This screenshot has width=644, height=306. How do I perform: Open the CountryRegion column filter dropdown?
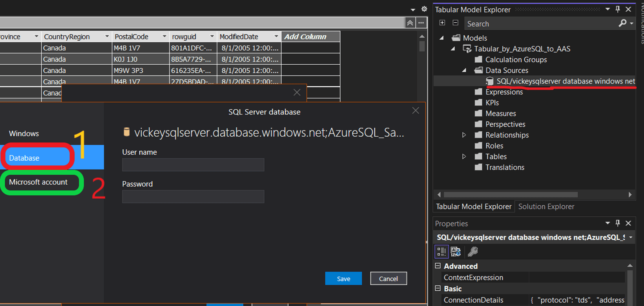coord(107,36)
